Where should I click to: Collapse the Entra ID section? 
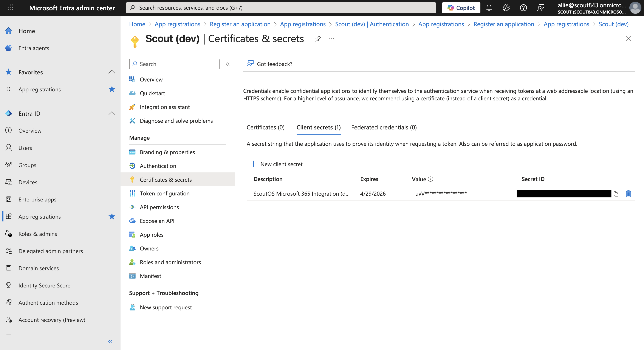[112, 113]
